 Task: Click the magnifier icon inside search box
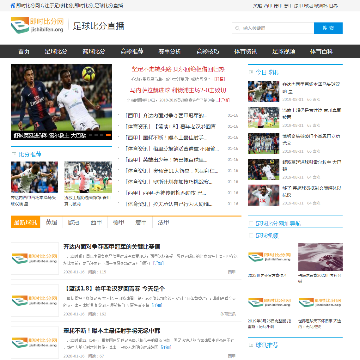(x=237, y=28)
